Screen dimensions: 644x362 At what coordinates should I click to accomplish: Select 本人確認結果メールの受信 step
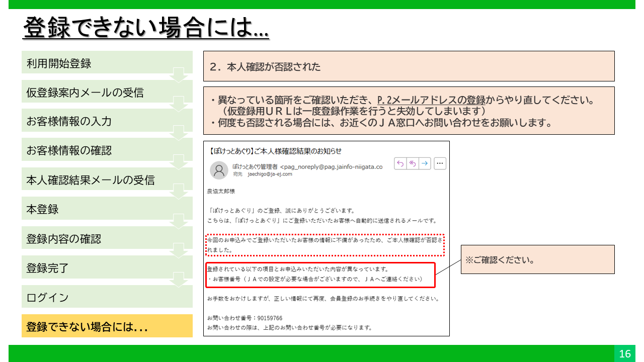[107, 179]
